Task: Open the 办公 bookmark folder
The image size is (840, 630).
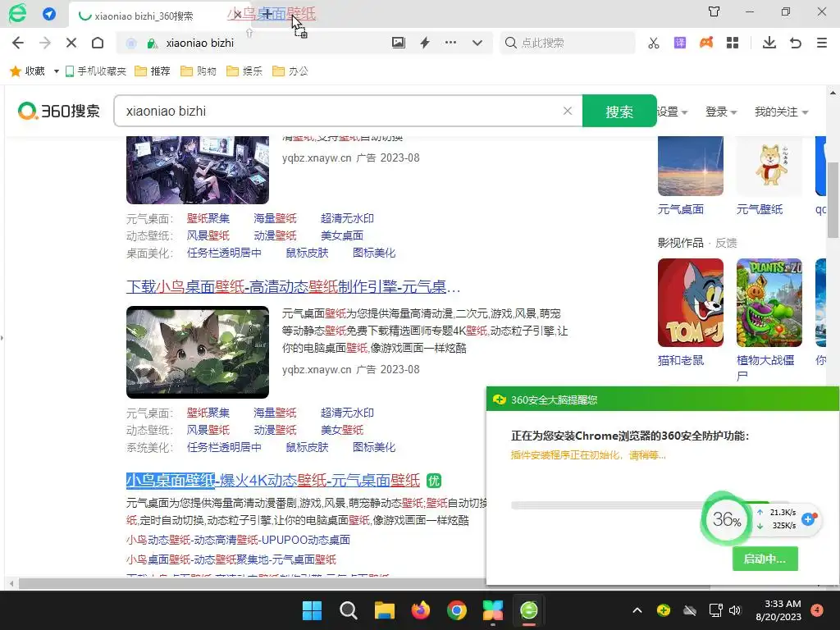Action: click(x=290, y=71)
